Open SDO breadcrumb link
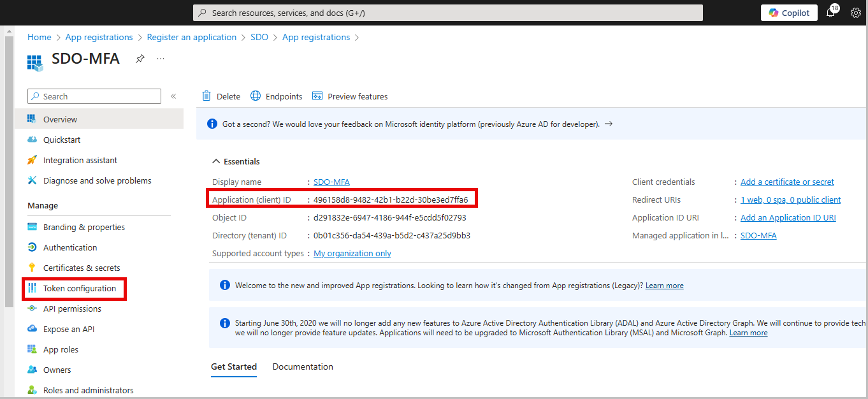The height and width of the screenshot is (399, 868). pos(259,38)
